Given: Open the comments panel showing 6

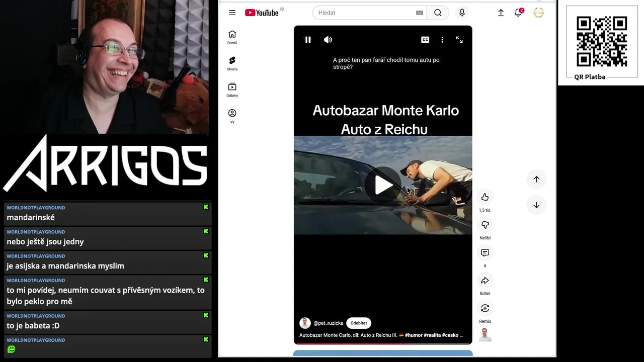Looking at the screenshot, I should (x=485, y=252).
